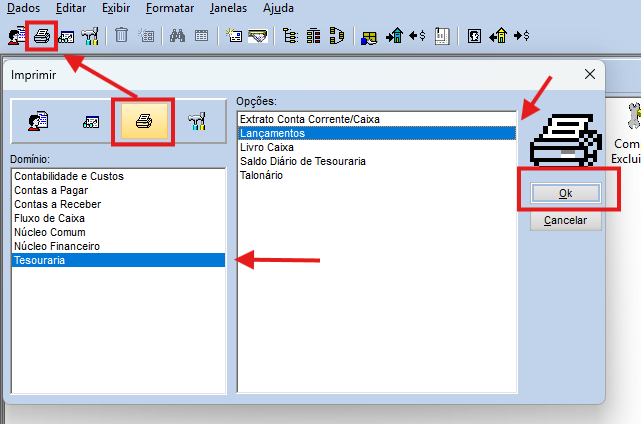Click the tree structure icon in the toolbar
641x424 pixels.
click(291, 36)
